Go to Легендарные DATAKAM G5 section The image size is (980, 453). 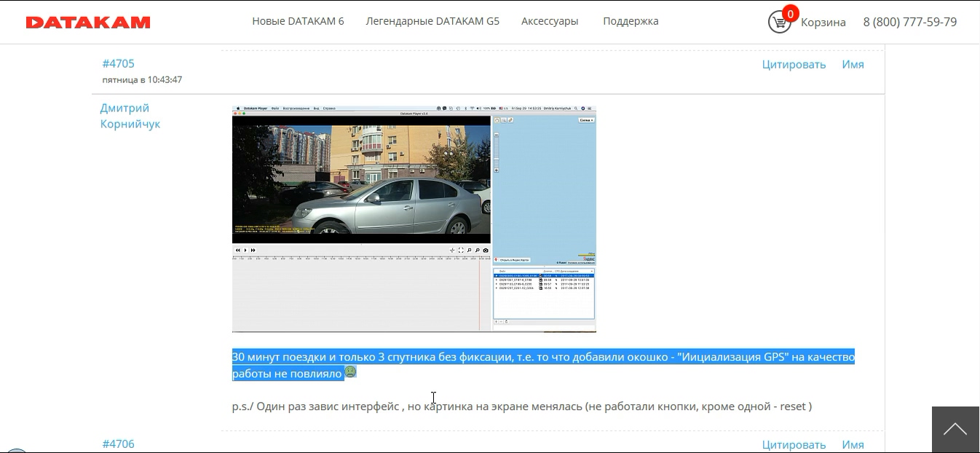coord(432,21)
